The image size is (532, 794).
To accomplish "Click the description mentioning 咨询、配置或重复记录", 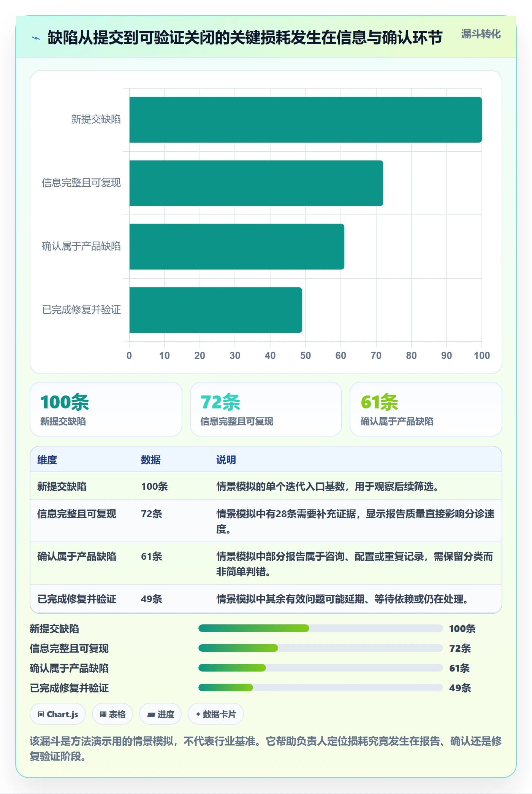I will (x=355, y=564).
